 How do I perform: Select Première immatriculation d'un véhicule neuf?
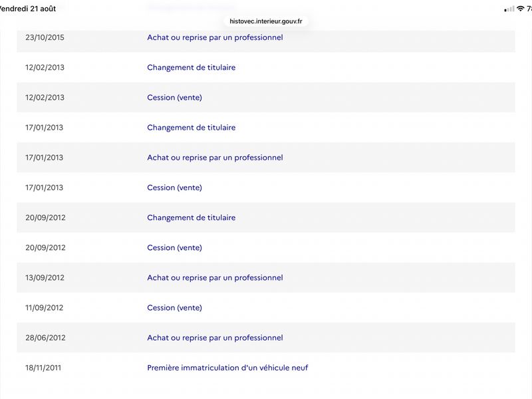coord(227,368)
